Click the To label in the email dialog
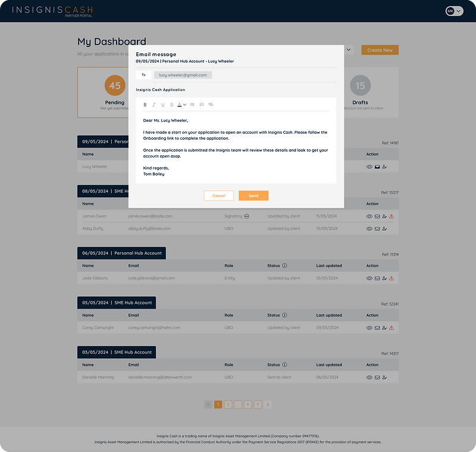Viewport: 476px width, 452px height. coord(143,74)
